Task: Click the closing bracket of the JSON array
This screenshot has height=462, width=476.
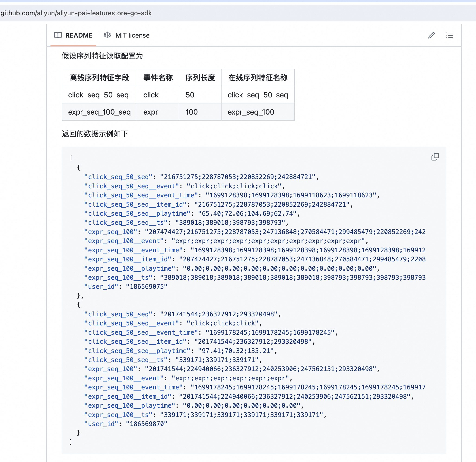Action: click(x=71, y=442)
